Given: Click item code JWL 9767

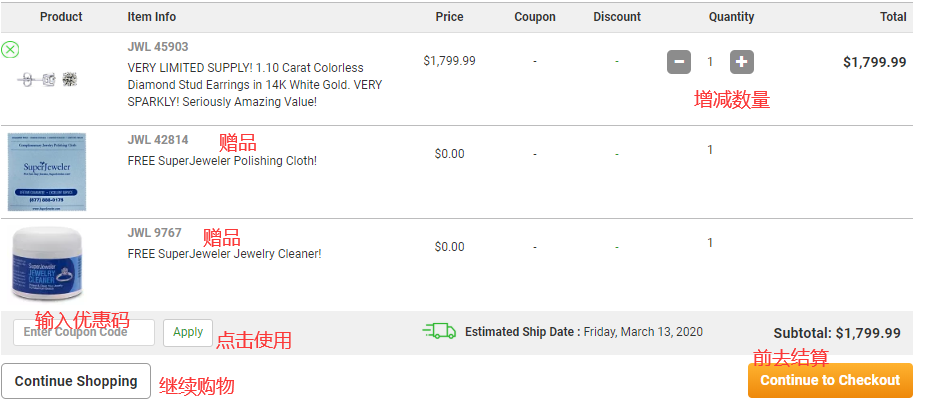Looking at the screenshot, I should (155, 233).
